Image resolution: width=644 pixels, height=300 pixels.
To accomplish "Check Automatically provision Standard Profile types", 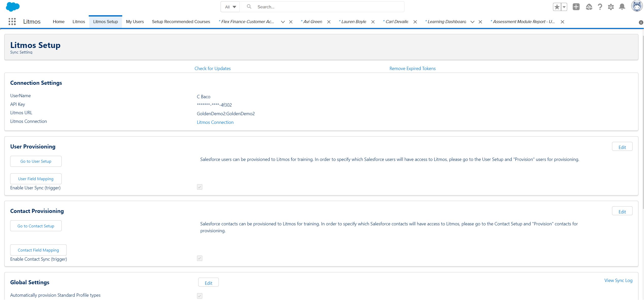I will click(x=199, y=295).
